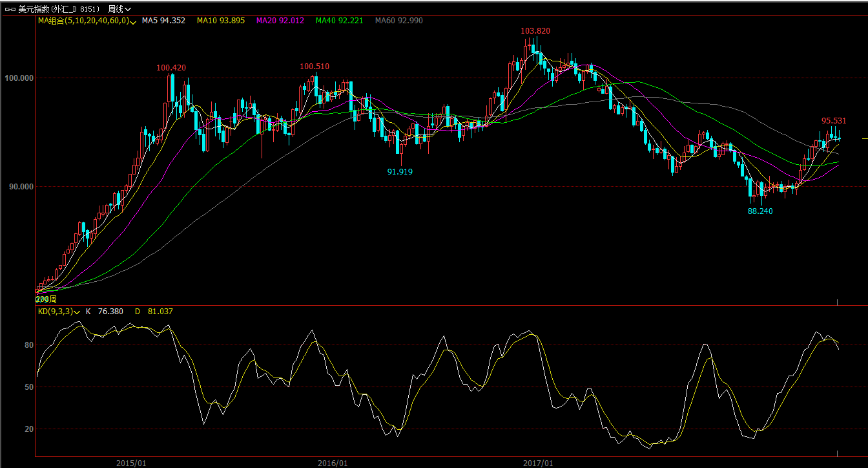
Task: Click the D 81.037 indicator reading
Action: coord(154,312)
